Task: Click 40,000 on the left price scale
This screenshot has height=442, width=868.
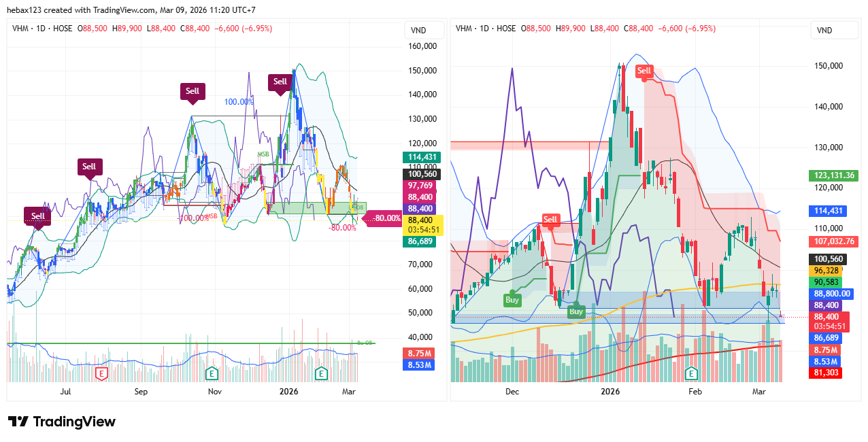Action: 422,337
